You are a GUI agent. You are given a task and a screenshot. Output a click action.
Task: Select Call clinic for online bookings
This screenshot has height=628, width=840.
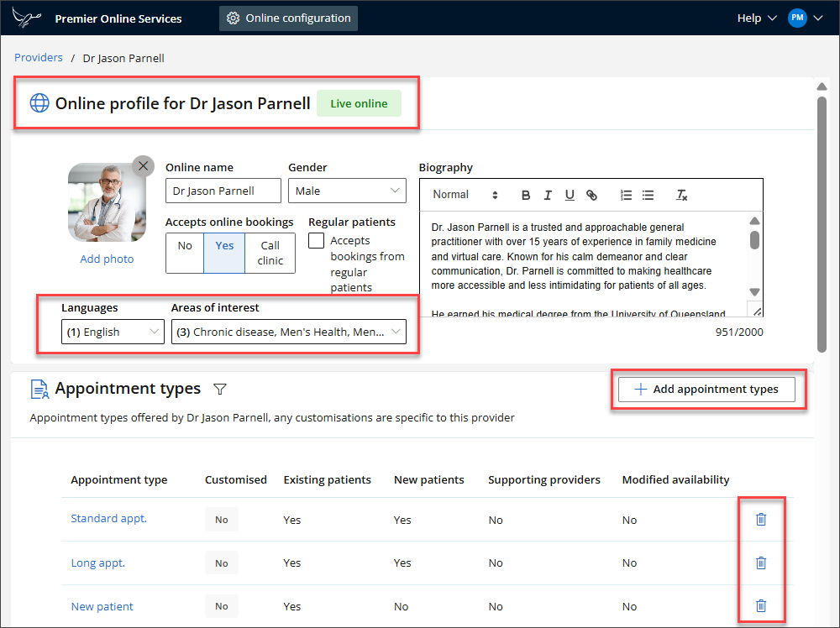(x=270, y=253)
